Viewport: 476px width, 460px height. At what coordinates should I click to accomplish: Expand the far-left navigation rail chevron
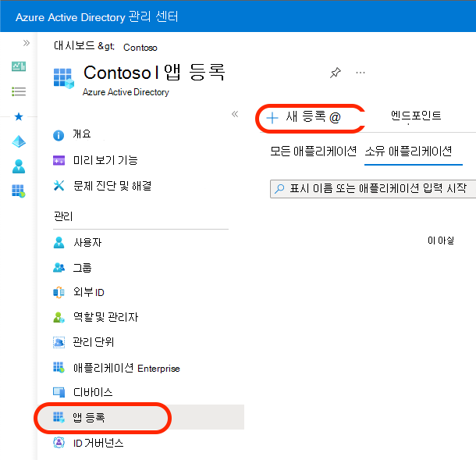click(27, 43)
